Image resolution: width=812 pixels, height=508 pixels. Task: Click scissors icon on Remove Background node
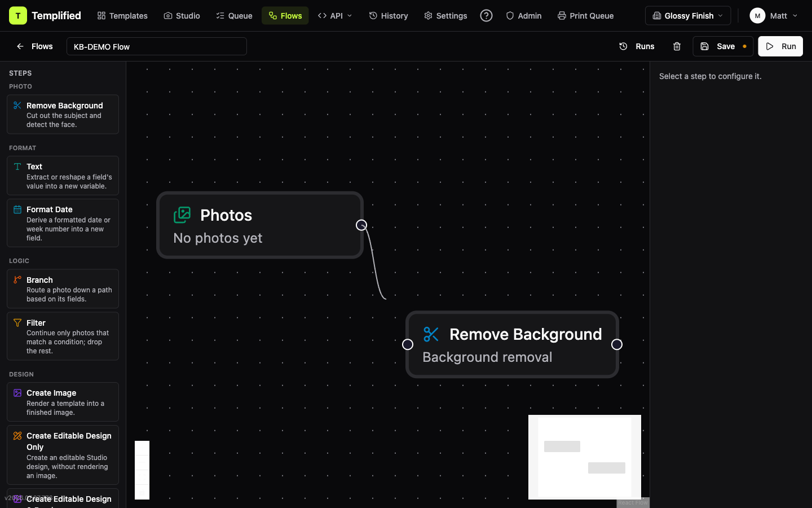(x=431, y=334)
